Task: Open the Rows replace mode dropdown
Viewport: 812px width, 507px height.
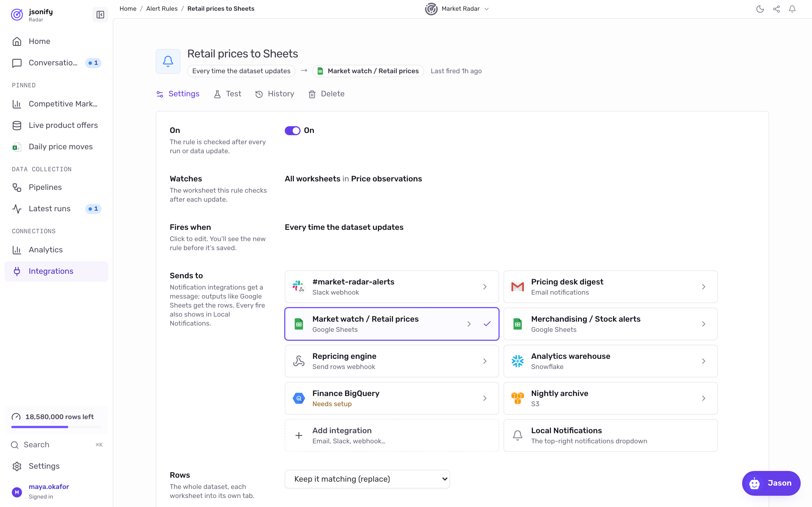Action: [367, 479]
